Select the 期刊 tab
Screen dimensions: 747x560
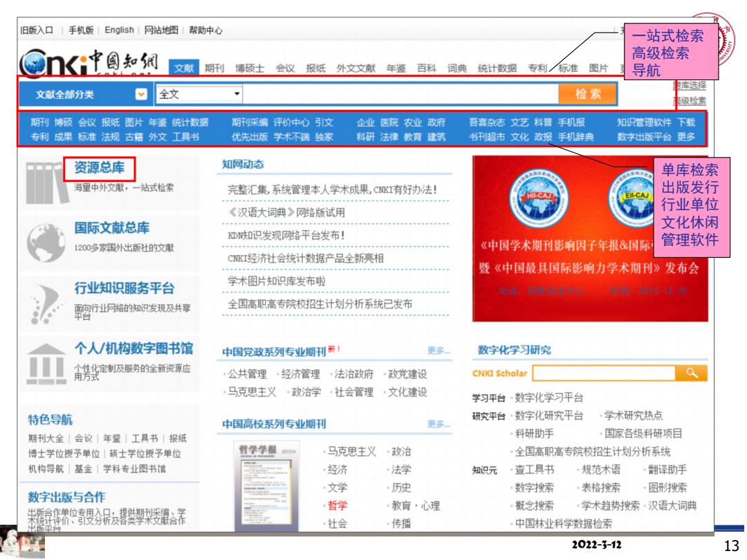(x=214, y=68)
